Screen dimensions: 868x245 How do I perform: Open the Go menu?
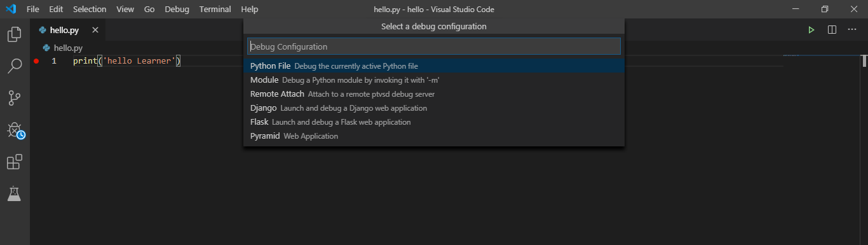149,10
